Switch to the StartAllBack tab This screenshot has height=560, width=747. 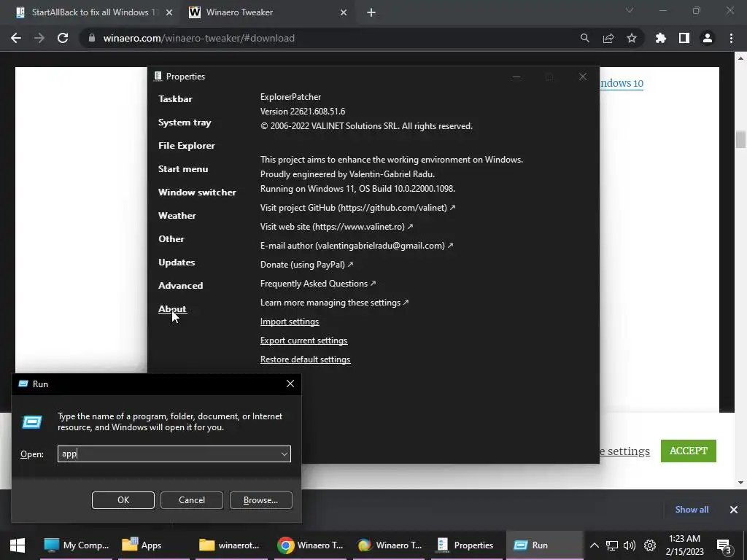[x=94, y=12]
